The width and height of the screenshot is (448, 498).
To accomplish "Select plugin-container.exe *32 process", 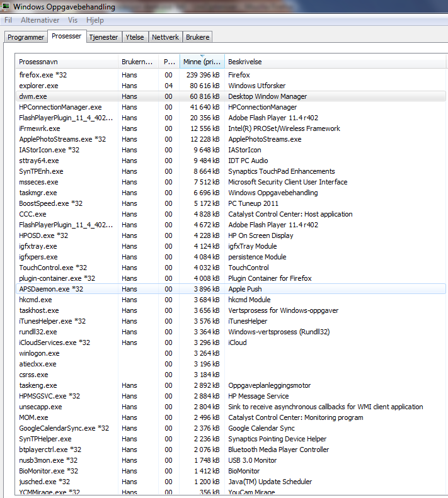I will 231,278.
